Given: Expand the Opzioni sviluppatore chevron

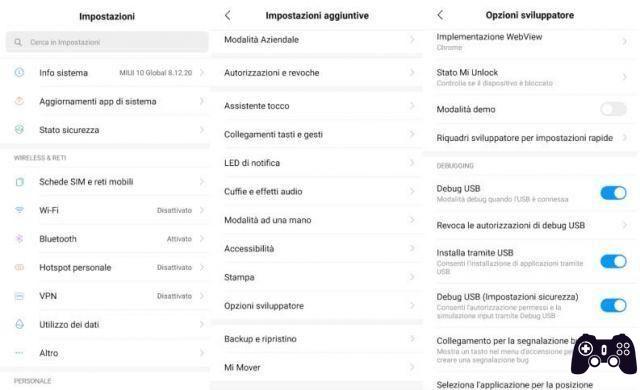Looking at the screenshot, I should (x=412, y=306).
